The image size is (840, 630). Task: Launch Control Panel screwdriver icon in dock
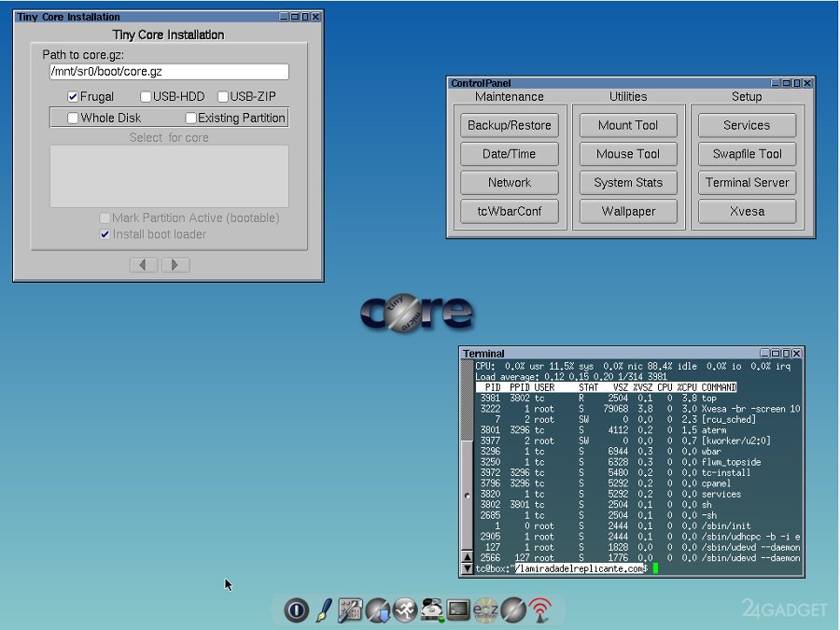coord(350,610)
